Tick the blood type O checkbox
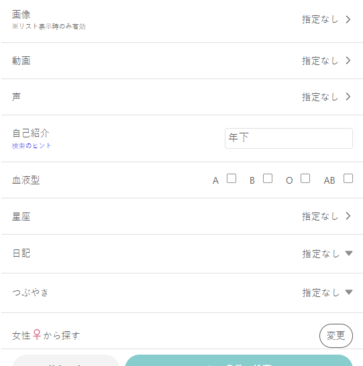Screen dimensions: 363x366 point(305,179)
